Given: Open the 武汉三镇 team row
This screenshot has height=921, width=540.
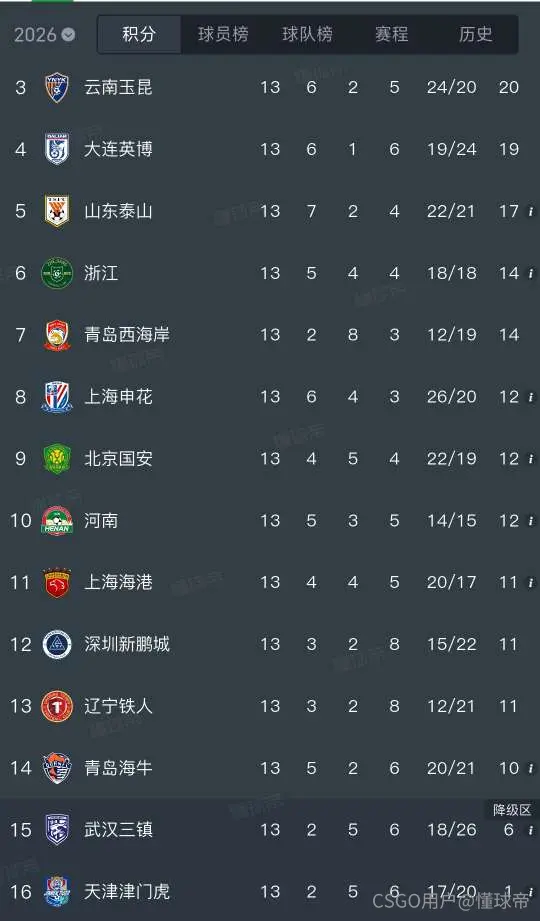Looking at the screenshot, I should coord(270,829).
